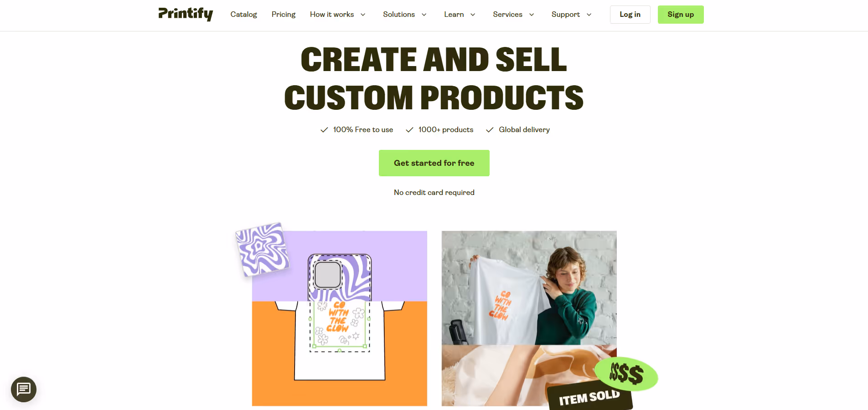The image size is (868, 410).
Task: Click the photo of woman holding t-shirt
Action: [529, 288]
